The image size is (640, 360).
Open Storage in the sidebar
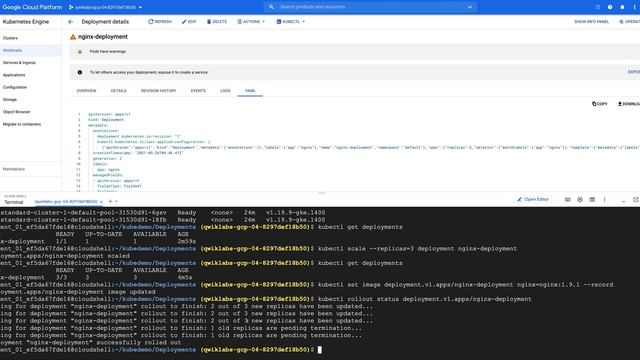tap(10, 99)
